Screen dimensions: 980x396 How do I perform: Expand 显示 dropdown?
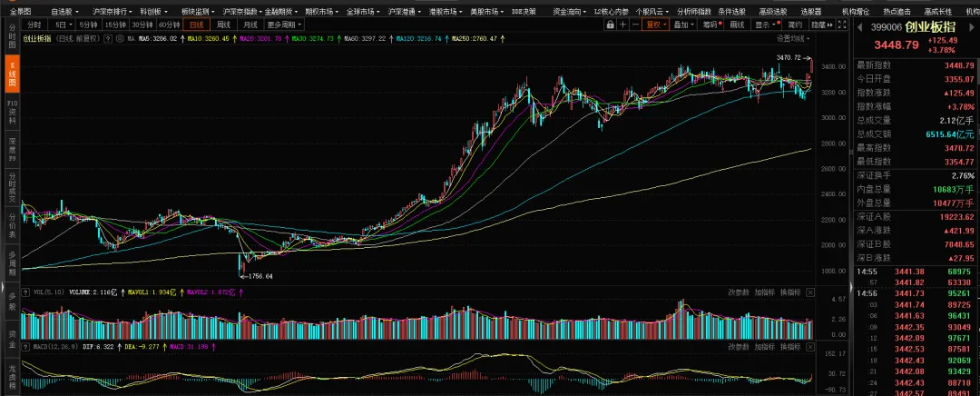click(x=766, y=25)
